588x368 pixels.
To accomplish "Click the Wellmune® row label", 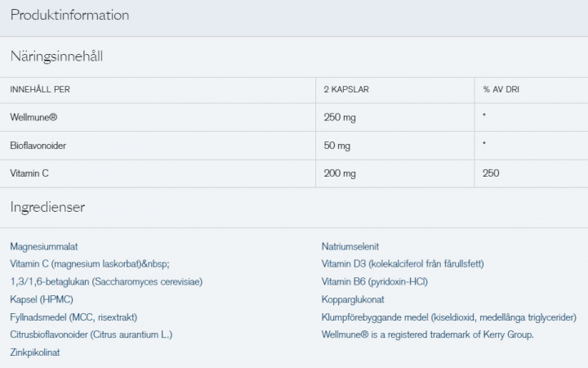I will [33, 117].
